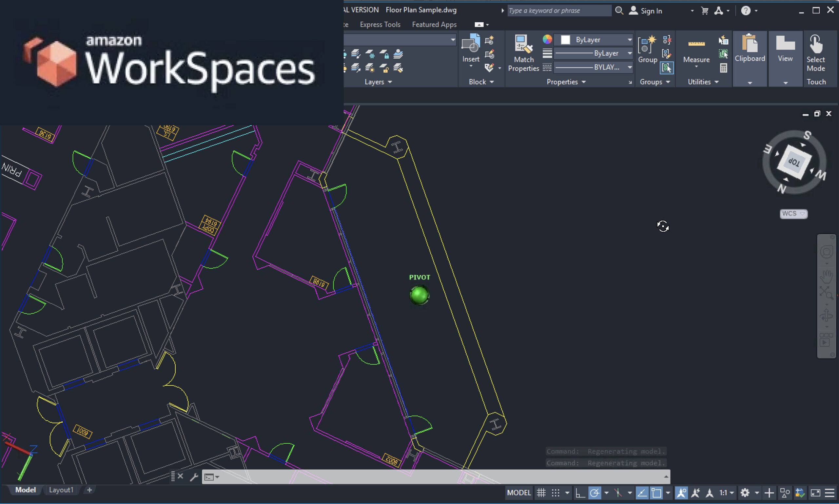Click the Group tool icon

click(647, 44)
